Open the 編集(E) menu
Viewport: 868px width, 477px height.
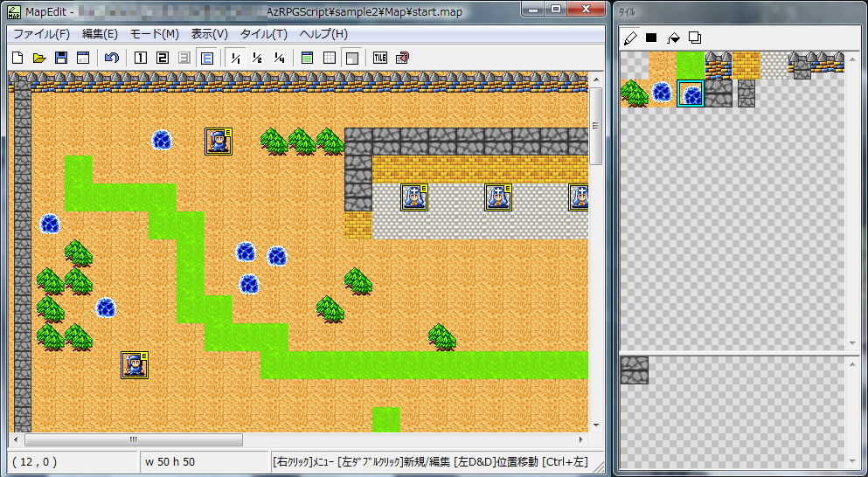101,34
